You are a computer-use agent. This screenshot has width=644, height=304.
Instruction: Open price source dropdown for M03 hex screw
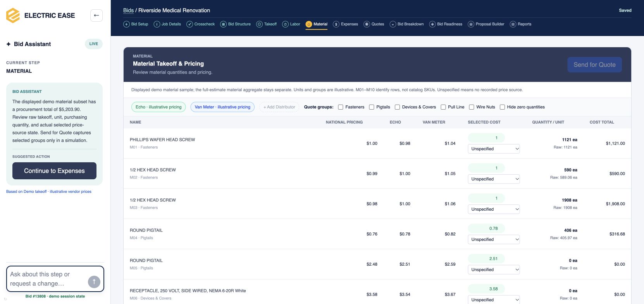pyautogui.click(x=494, y=209)
